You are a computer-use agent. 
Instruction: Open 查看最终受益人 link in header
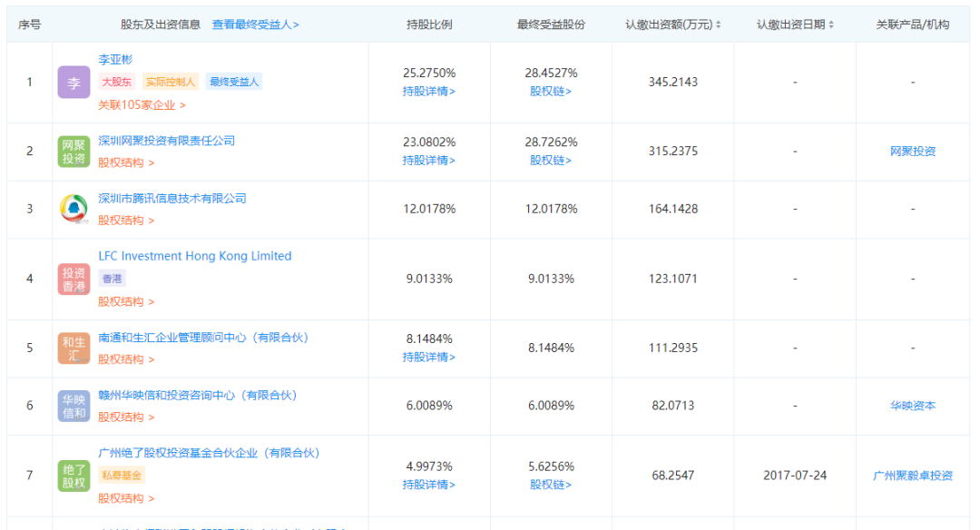[x=256, y=25]
